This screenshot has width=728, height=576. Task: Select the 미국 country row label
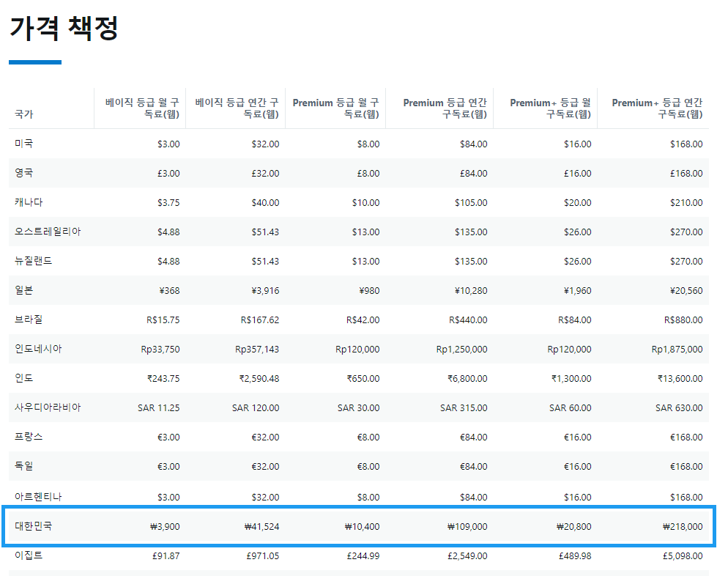pyautogui.click(x=23, y=144)
